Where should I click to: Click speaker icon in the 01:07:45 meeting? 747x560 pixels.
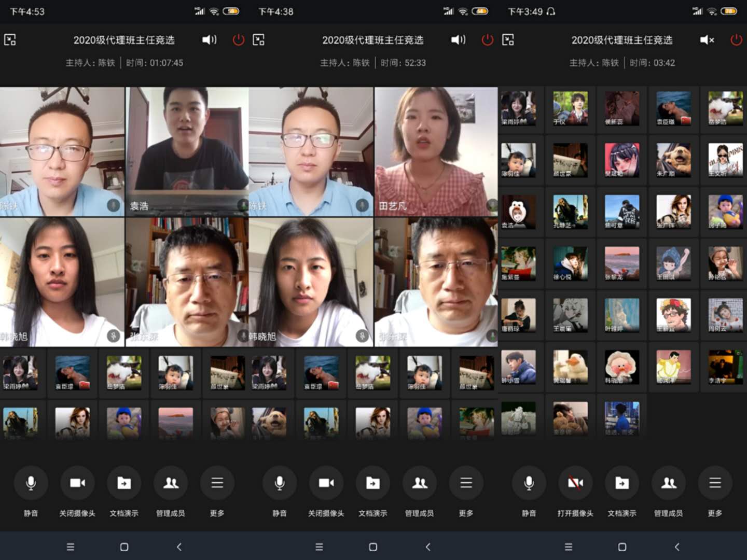pyautogui.click(x=209, y=40)
